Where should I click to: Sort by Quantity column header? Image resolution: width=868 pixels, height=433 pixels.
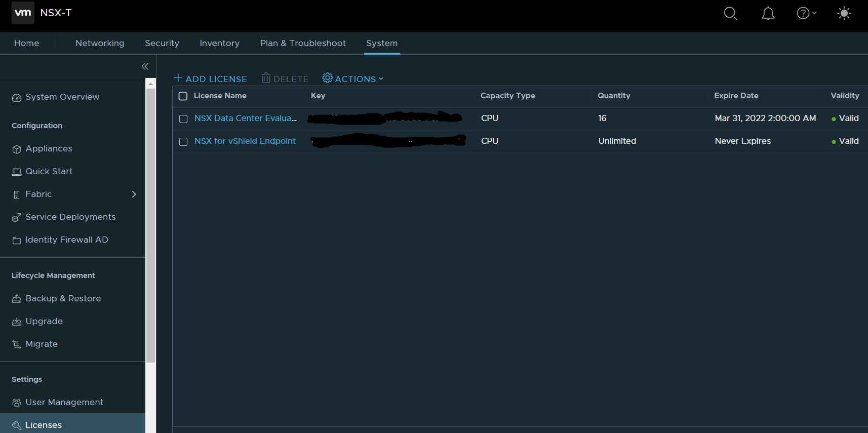pos(614,96)
